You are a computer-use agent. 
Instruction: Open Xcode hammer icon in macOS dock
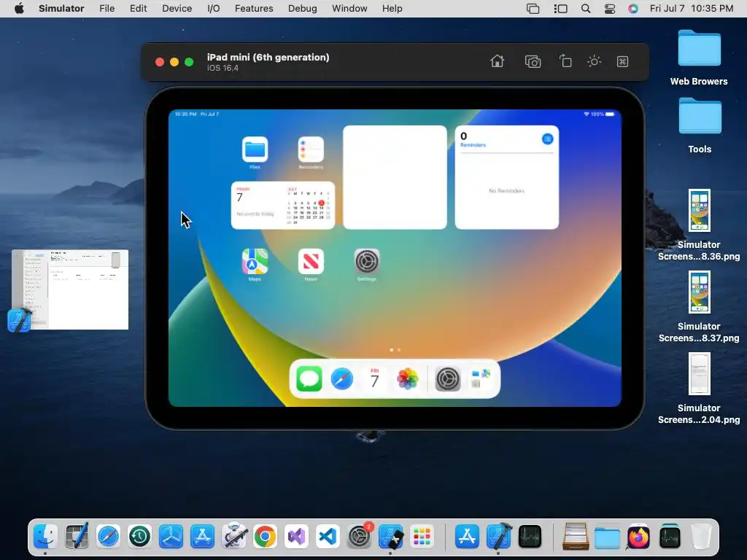click(x=499, y=537)
